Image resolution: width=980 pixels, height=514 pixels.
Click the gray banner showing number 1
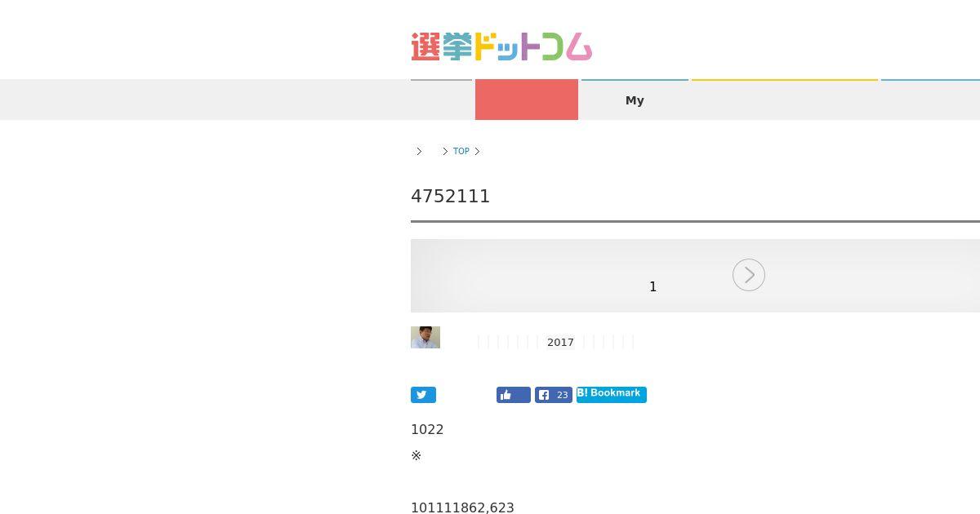[x=695, y=276]
